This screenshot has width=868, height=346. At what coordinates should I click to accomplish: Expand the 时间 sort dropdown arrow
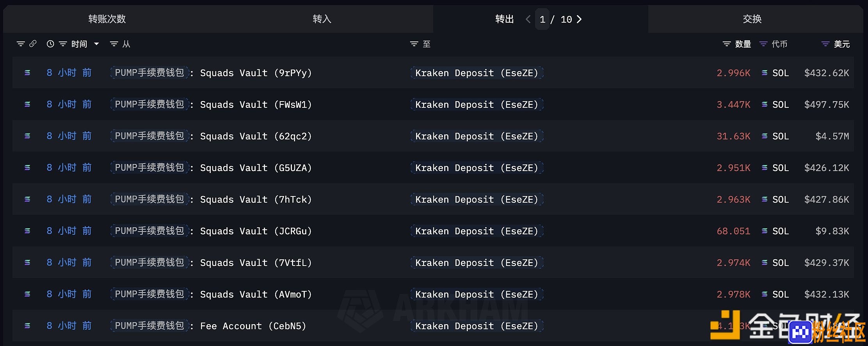96,44
